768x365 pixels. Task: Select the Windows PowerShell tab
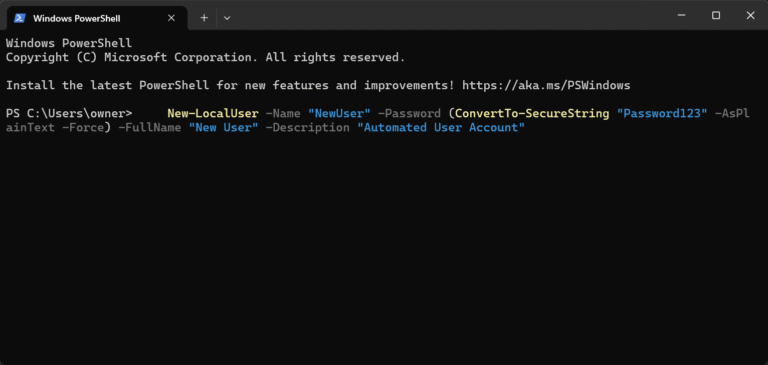click(97, 18)
